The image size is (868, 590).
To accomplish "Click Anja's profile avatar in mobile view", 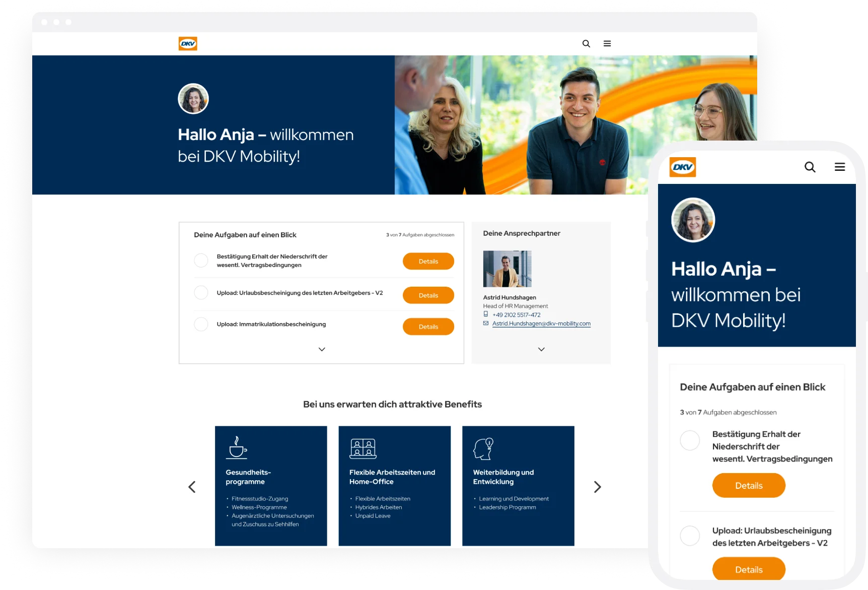I will (693, 220).
